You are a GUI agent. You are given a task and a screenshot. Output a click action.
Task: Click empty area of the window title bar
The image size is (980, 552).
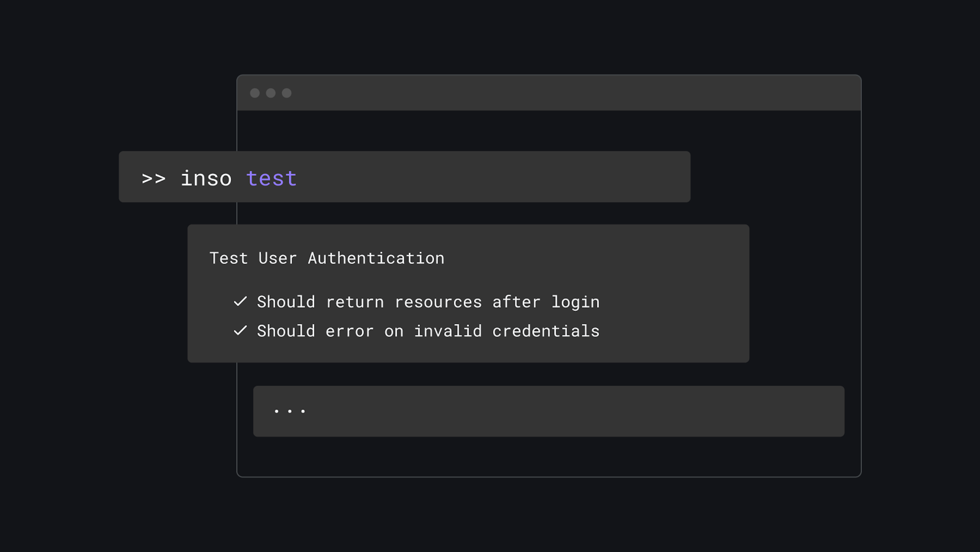(x=574, y=93)
